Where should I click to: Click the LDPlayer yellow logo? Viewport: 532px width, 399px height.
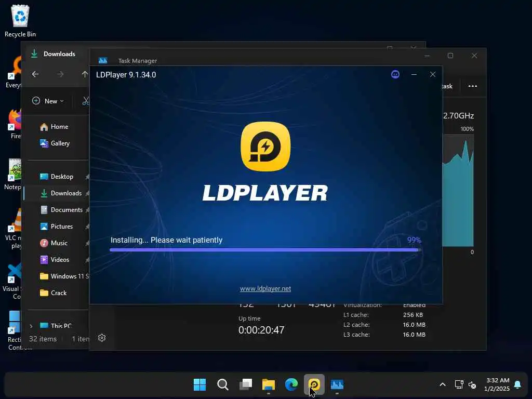(x=265, y=147)
